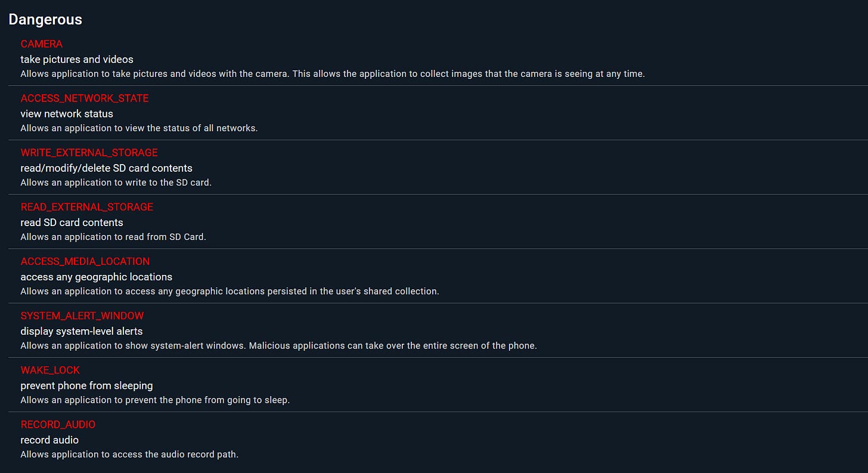Select the ACCESS_NETWORK_STATE permission
Viewport: 868px width, 473px height.
tap(85, 98)
